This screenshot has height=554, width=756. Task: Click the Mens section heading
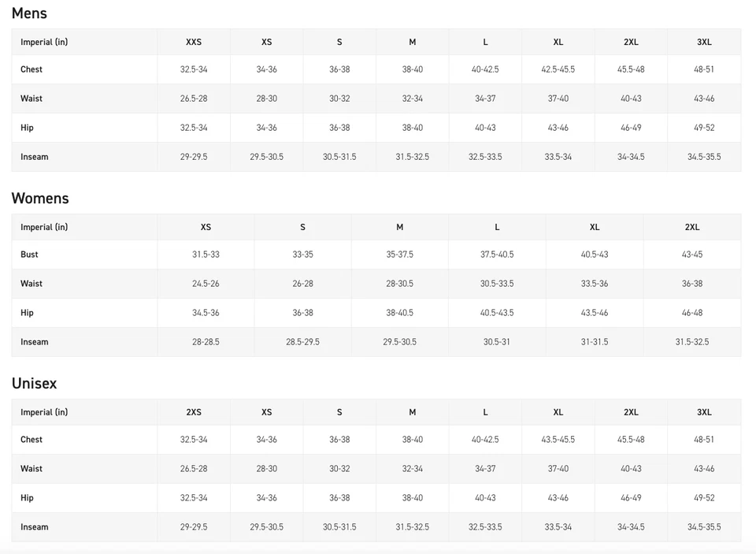pos(29,13)
